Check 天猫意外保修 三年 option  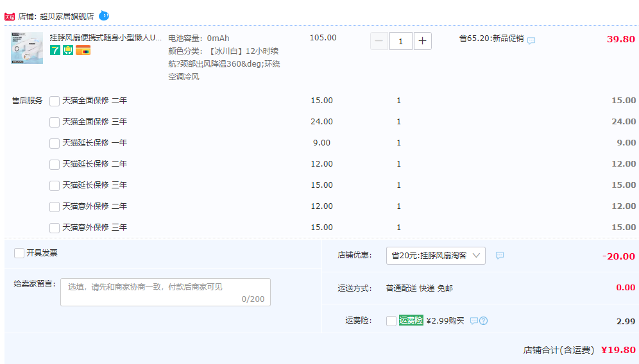[54, 228]
